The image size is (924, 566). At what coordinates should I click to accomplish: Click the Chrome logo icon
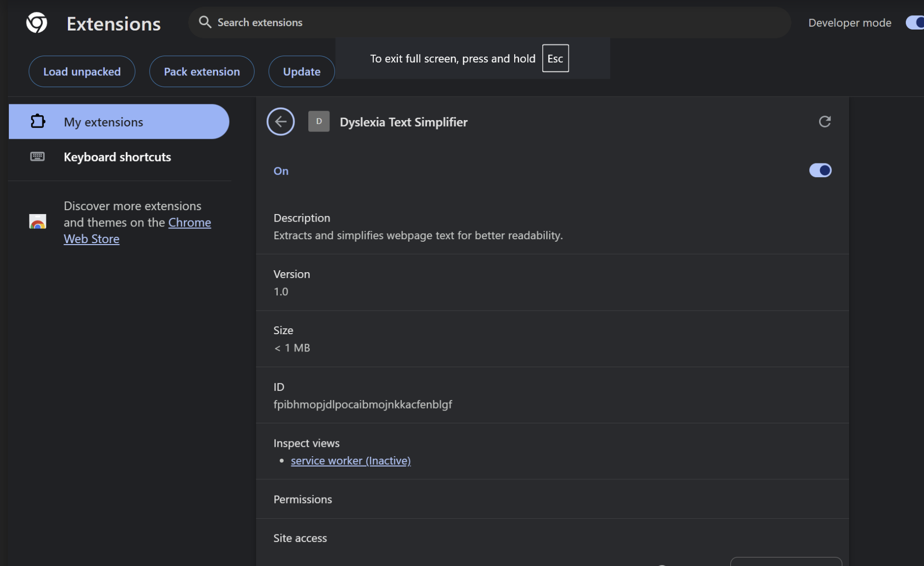(36, 23)
